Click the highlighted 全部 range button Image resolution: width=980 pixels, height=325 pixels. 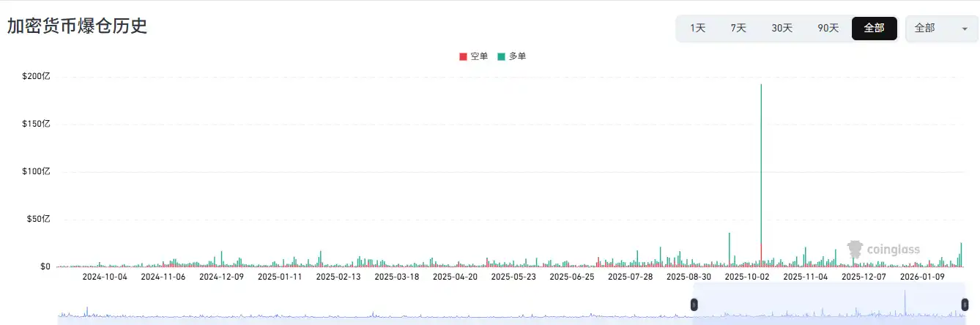[x=874, y=29]
